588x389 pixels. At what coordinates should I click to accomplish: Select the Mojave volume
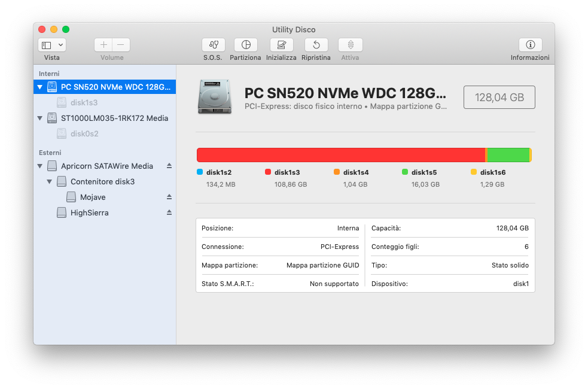(105, 197)
